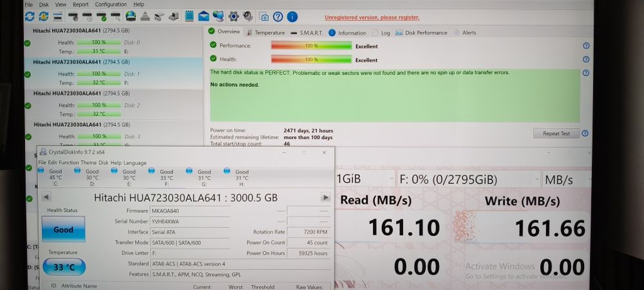Select the H: 31 °C disk orb in CrystalDiskInfo

coord(227,171)
